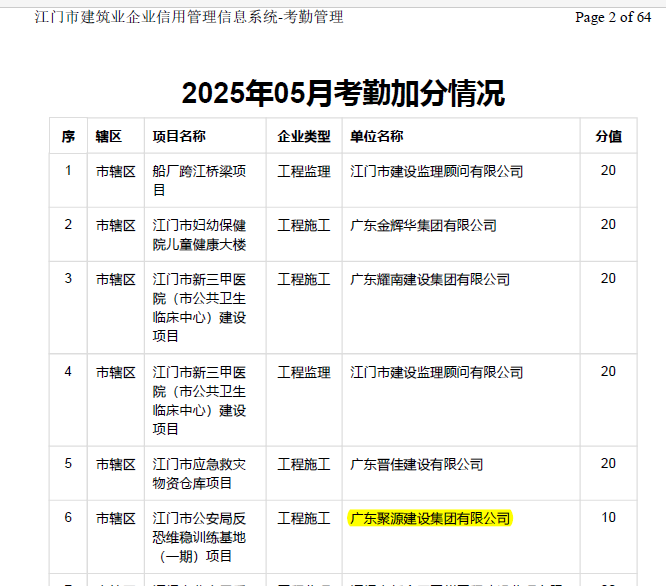Click the page header '江门市建筑业企业信用管理信息系统-考勤管理'

(189, 17)
